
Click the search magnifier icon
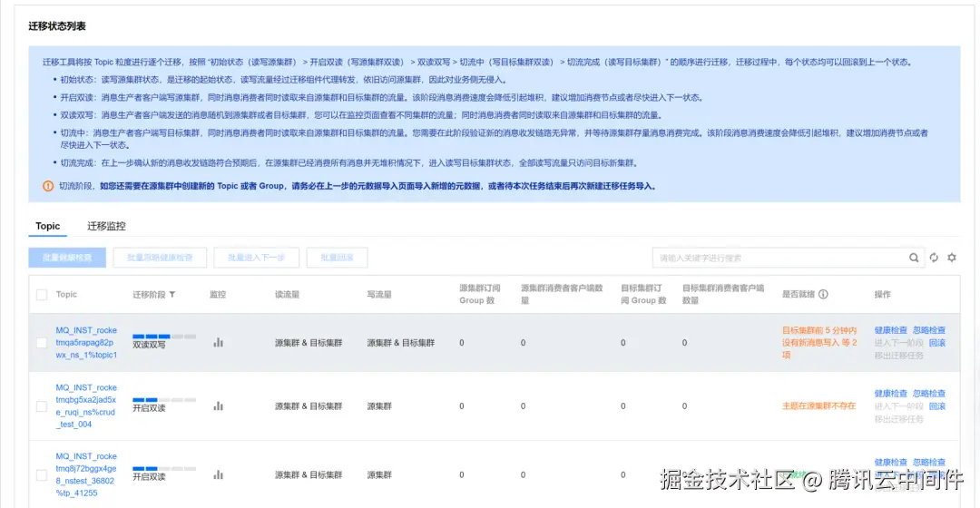pyautogui.click(x=914, y=258)
